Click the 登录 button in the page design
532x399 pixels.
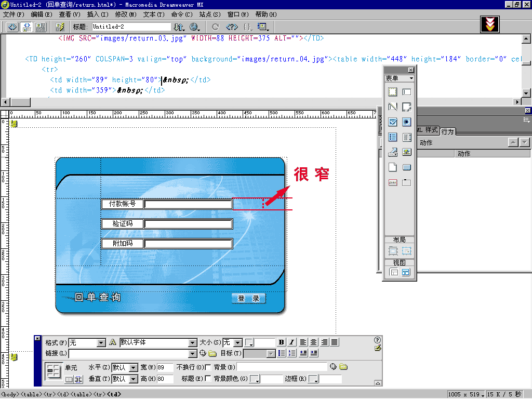(248, 298)
